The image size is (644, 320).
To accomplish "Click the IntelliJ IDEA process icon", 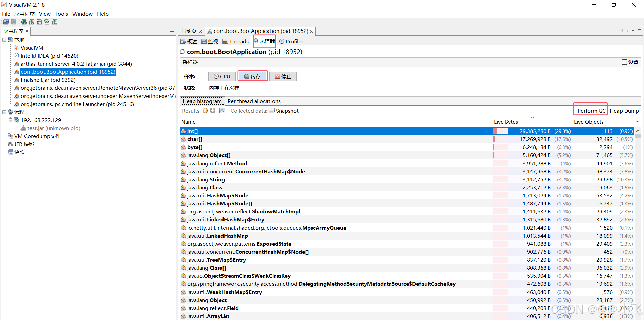I will click(x=17, y=56).
